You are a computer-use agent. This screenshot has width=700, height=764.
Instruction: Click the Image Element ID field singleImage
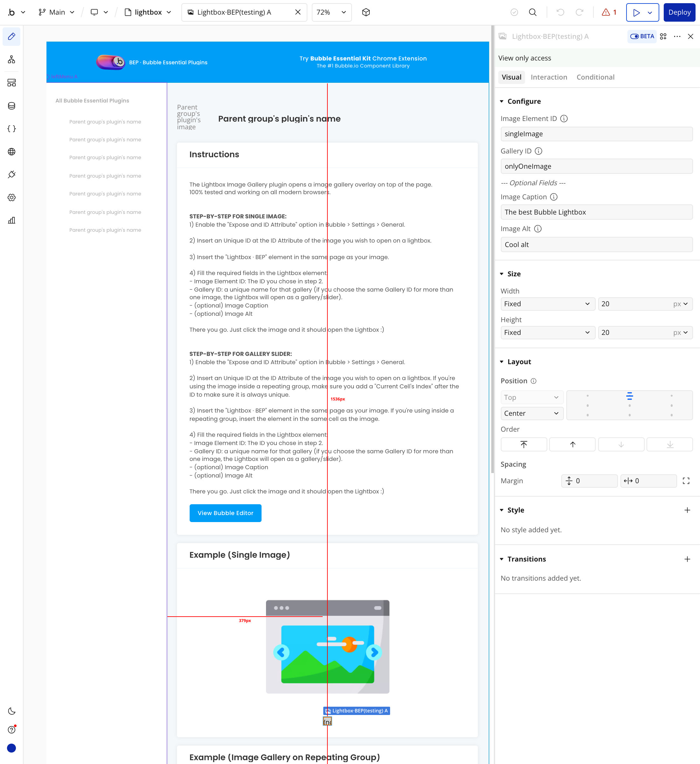pyautogui.click(x=597, y=134)
